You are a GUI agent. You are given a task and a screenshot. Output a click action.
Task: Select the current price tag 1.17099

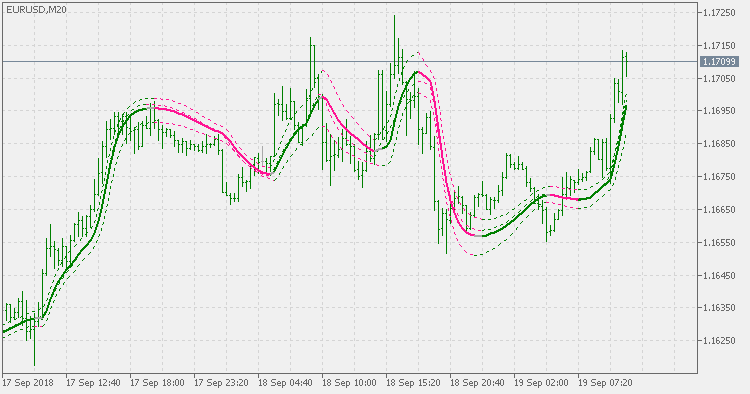click(719, 61)
